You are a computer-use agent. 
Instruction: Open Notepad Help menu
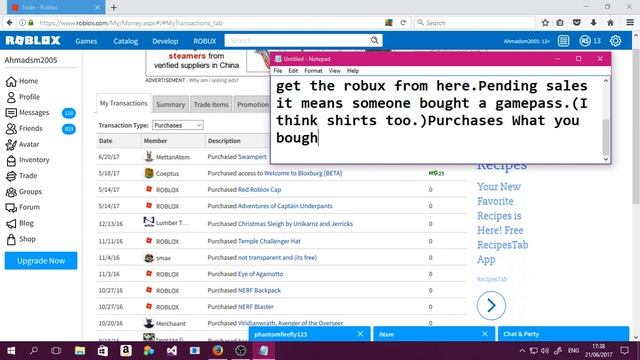coord(353,71)
